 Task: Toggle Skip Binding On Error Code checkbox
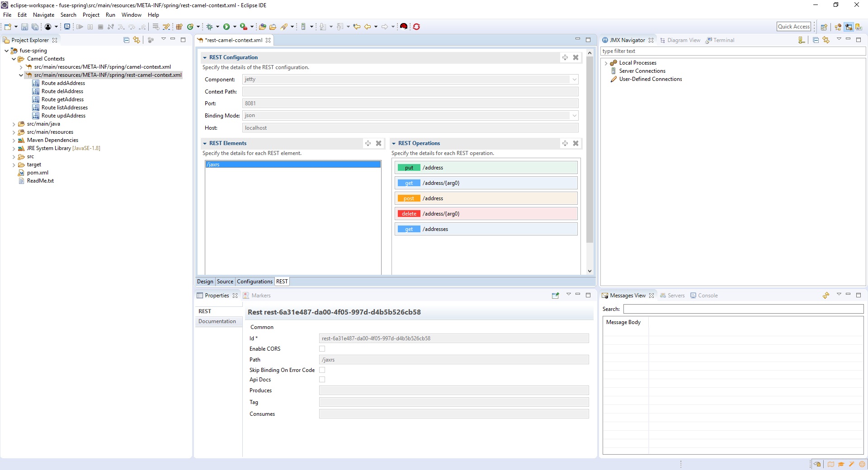point(322,370)
